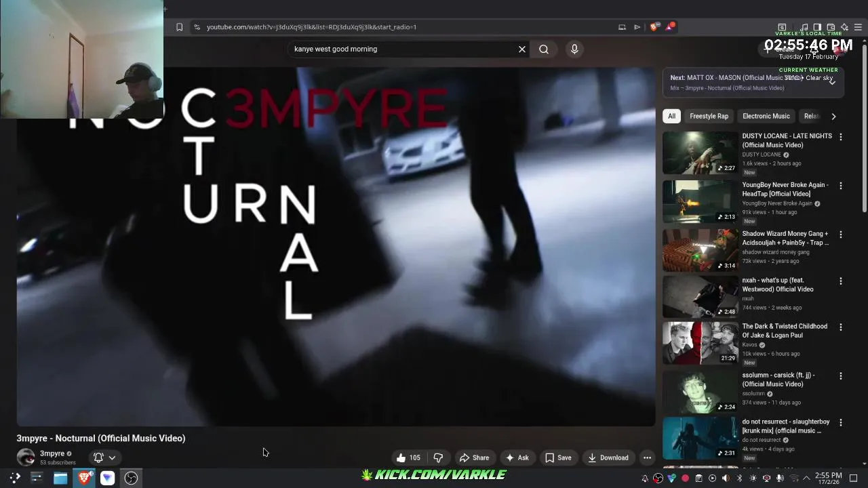Open Shadow Wizard Money Gang video thumbnail
This screenshot has height=488, width=868.
[701, 250]
